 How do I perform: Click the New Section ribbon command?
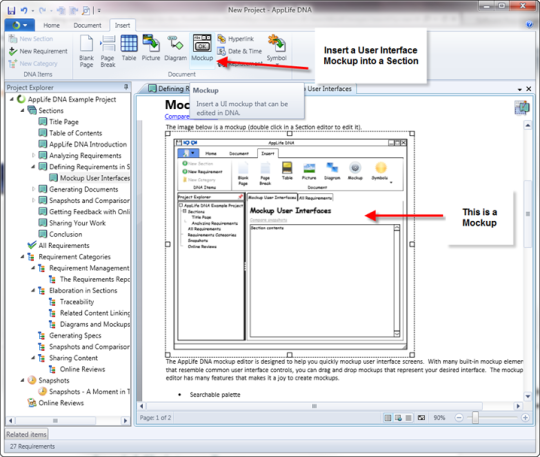coord(31,39)
